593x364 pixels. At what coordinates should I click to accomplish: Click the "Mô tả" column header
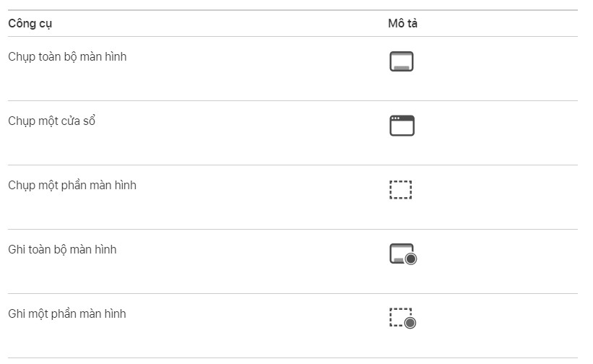point(403,23)
